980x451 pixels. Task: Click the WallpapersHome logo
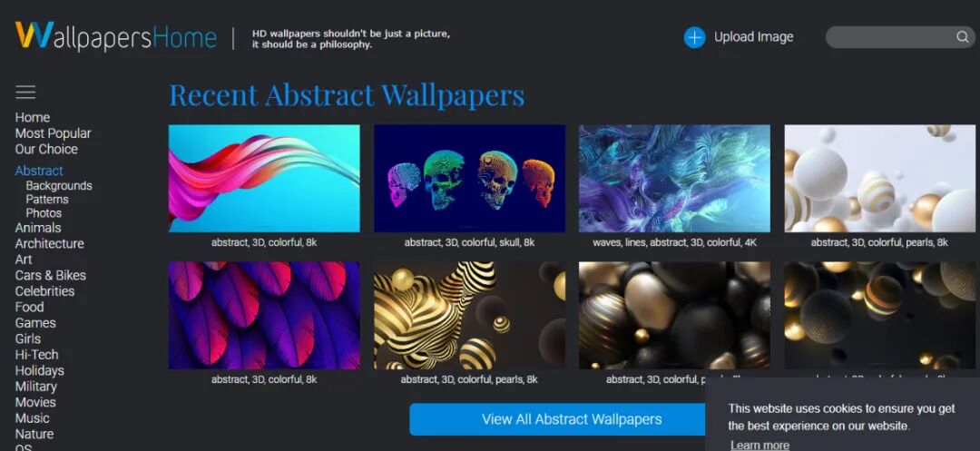(116, 36)
